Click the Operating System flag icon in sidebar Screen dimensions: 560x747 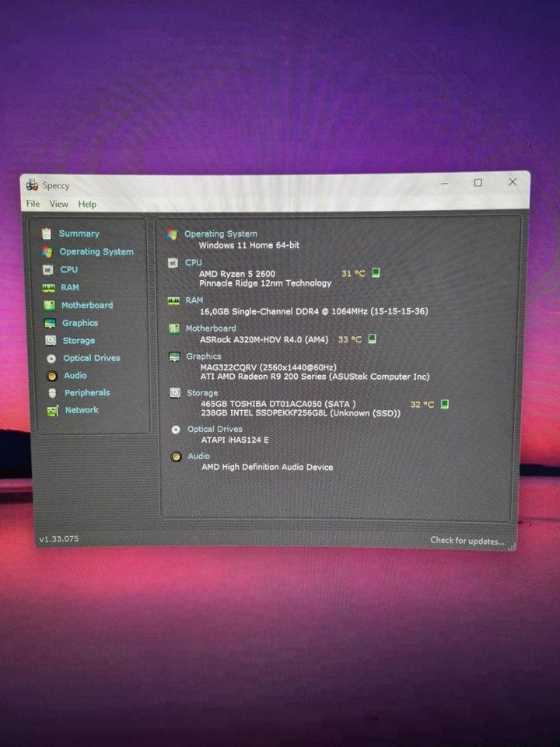coord(47,251)
